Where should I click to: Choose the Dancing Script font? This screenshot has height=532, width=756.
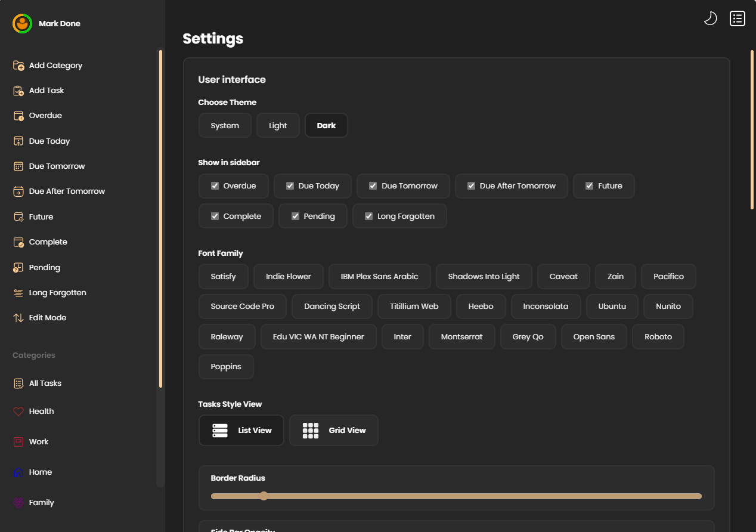pos(332,307)
